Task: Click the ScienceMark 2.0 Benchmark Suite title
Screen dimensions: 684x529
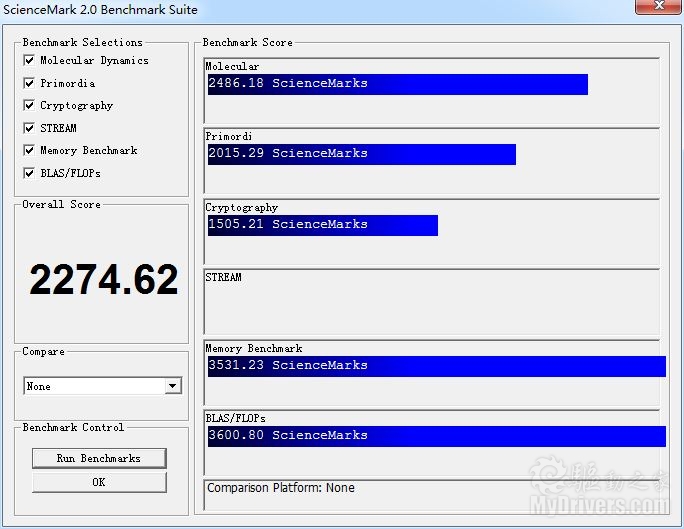Action: tap(100, 10)
